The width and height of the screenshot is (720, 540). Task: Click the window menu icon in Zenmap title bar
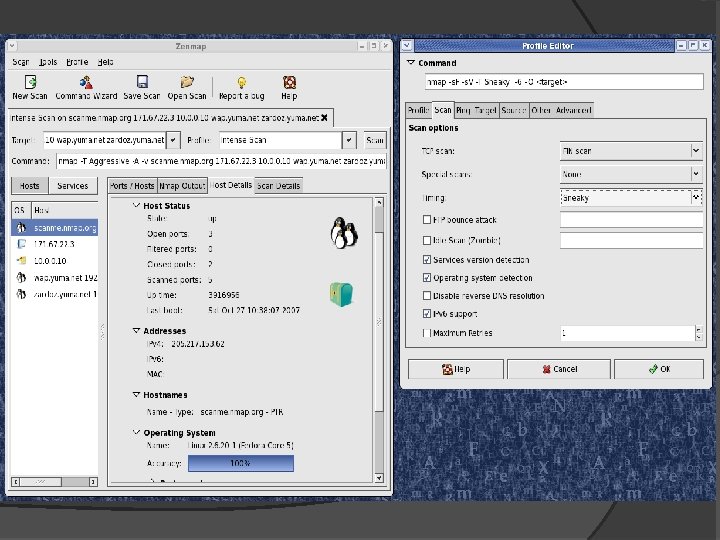point(12,45)
